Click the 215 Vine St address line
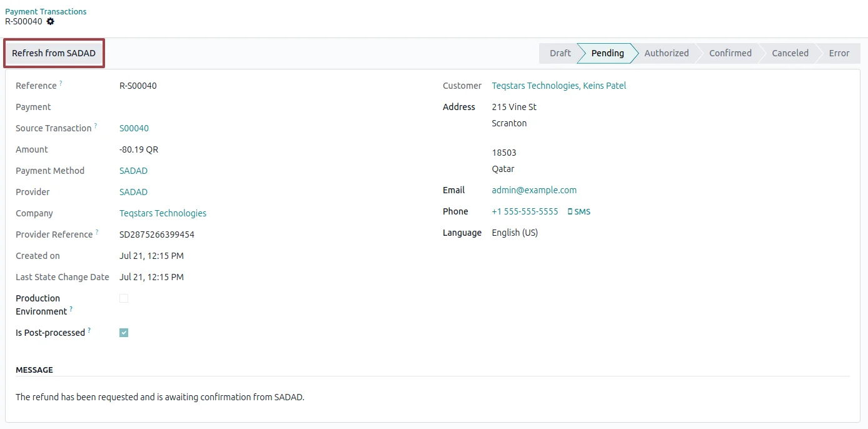Viewport: 868px width, 429px height. pyautogui.click(x=514, y=107)
